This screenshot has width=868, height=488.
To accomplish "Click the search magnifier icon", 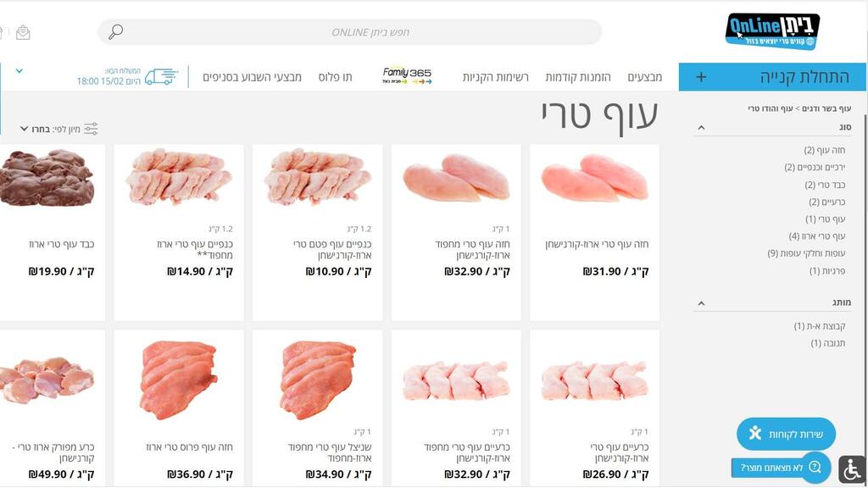I will [115, 32].
